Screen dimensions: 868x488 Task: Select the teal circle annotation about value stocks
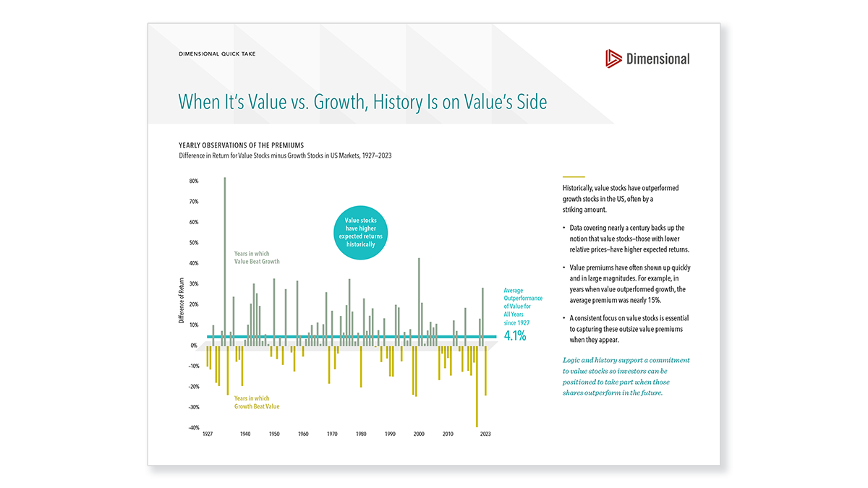[360, 232]
